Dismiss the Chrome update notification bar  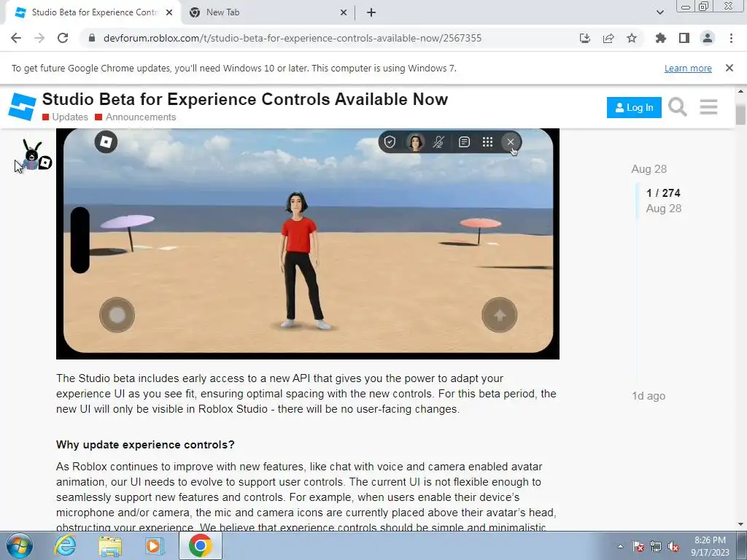729,68
